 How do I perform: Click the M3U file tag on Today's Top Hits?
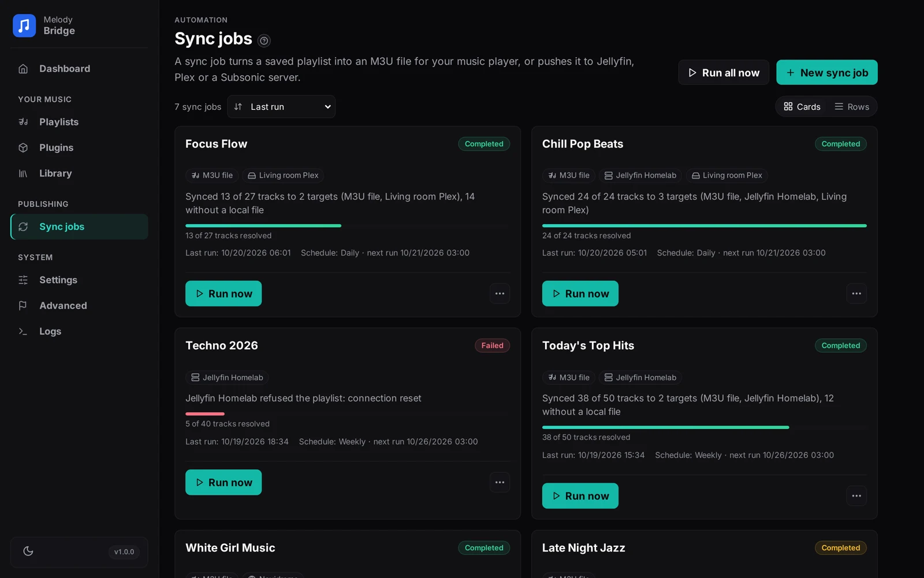point(569,377)
